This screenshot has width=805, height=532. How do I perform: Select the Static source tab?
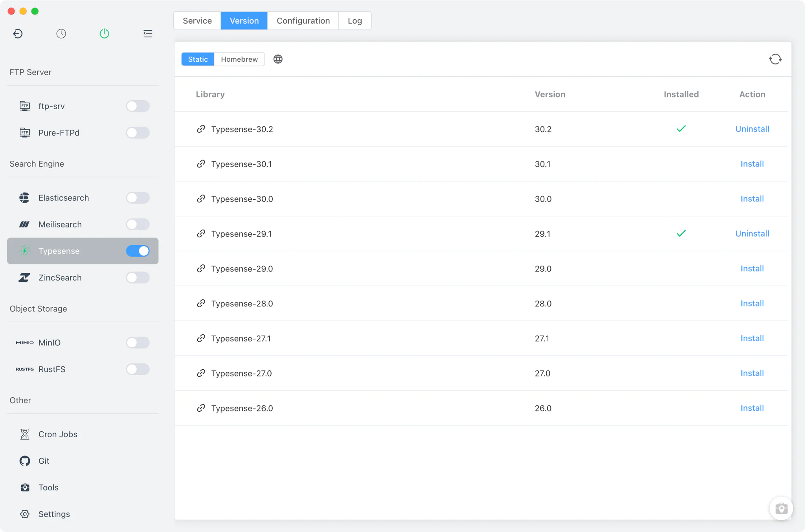[198, 59]
